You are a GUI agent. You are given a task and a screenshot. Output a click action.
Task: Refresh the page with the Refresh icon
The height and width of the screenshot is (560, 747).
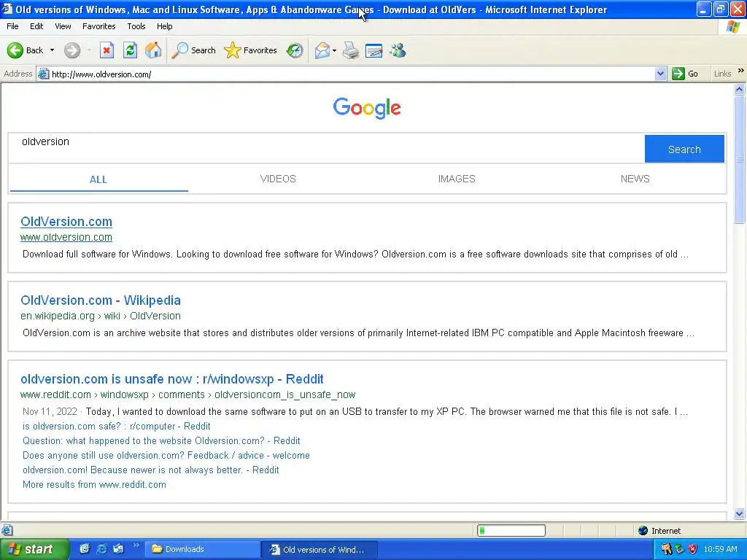pyautogui.click(x=130, y=50)
